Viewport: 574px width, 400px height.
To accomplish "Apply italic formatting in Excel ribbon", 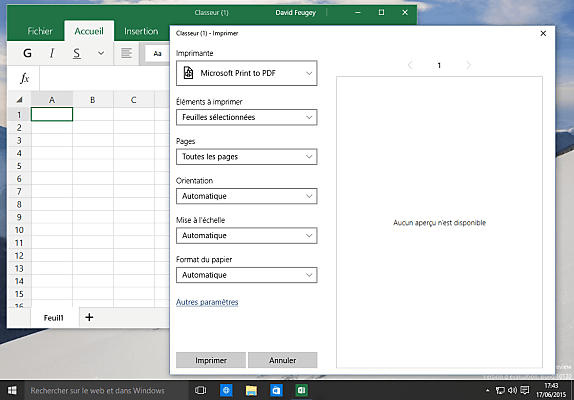I will tap(52, 53).
